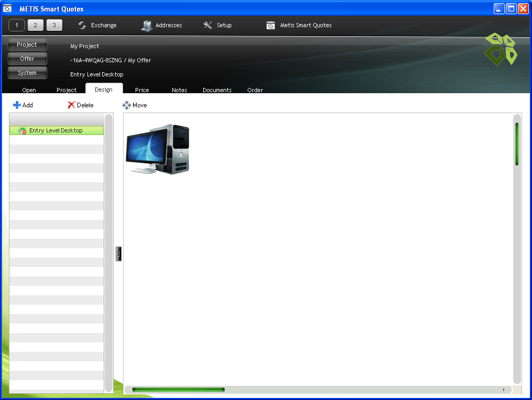532x400 pixels.
Task: Click the Setup label
Action: pyautogui.click(x=224, y=25)
